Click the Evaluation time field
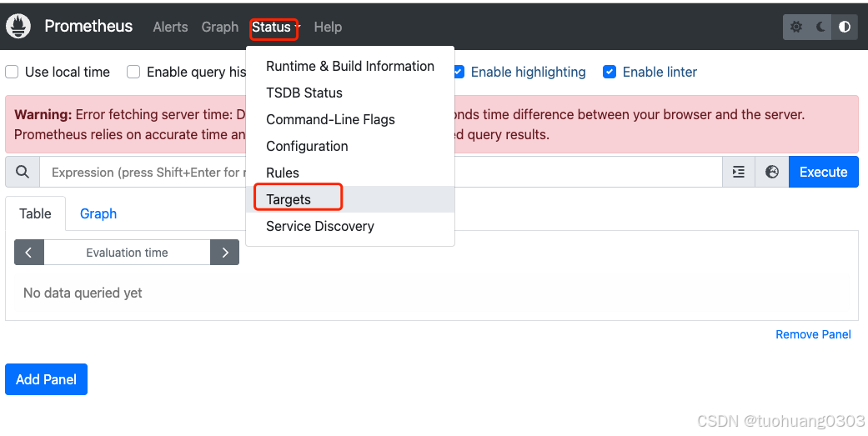Screen dimensions: 868x436 127,253
